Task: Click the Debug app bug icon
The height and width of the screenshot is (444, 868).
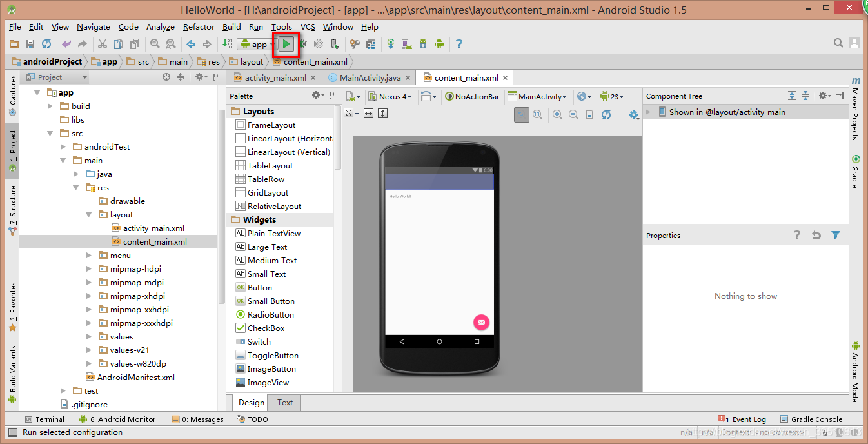Action: coord(302,44)
